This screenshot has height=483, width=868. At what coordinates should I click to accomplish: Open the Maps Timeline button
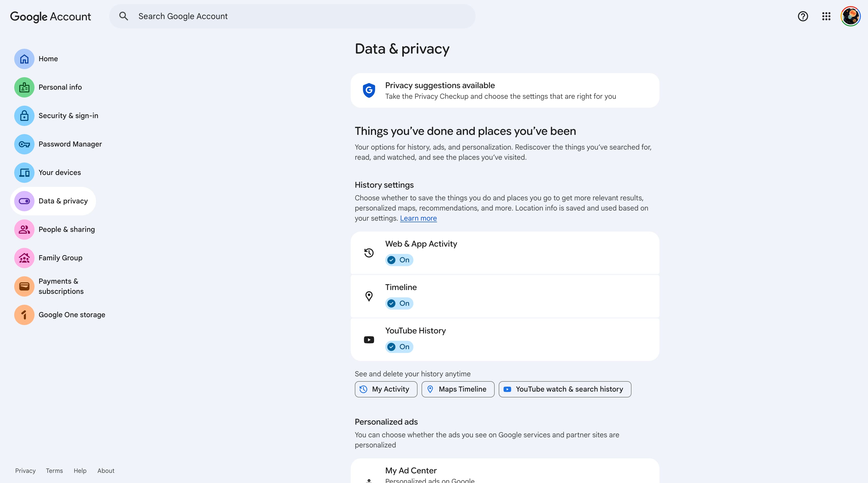458,389
